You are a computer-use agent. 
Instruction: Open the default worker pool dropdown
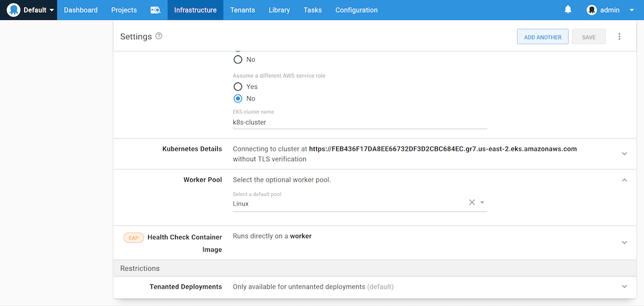[x=482, y=203]
